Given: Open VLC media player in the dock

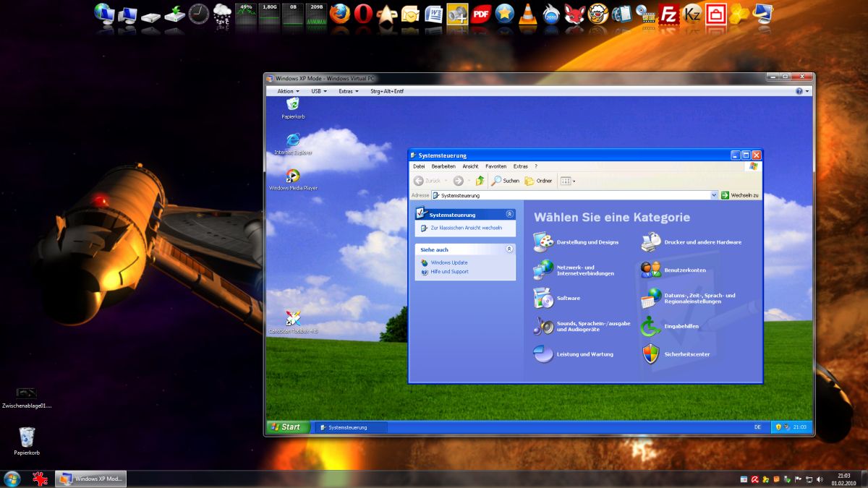Looking at the screenshot, I should tap(528, 13).
